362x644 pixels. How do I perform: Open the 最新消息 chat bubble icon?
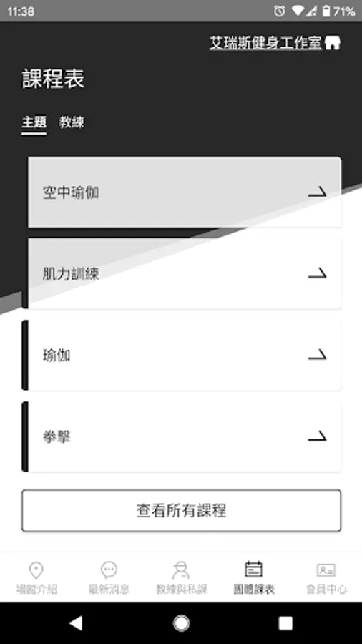109,570
